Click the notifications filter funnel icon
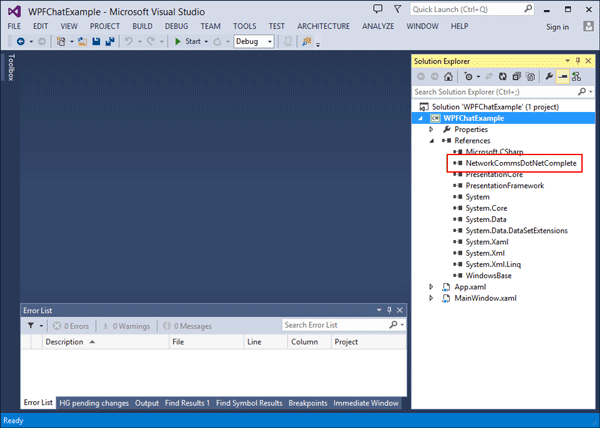This screenshot has height=428, width=600. coord(398,8)
